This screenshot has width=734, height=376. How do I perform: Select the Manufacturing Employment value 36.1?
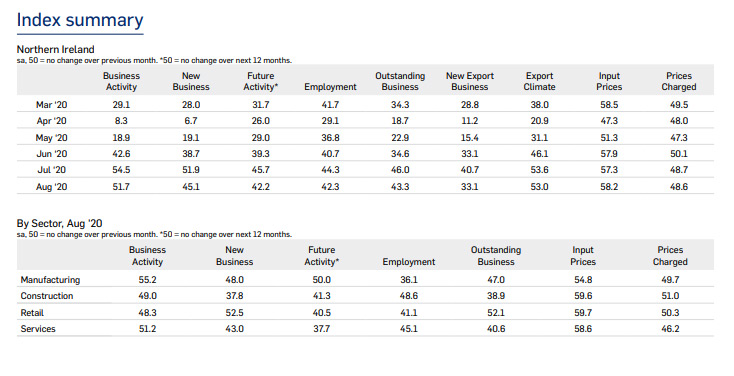tap(409, 280)
